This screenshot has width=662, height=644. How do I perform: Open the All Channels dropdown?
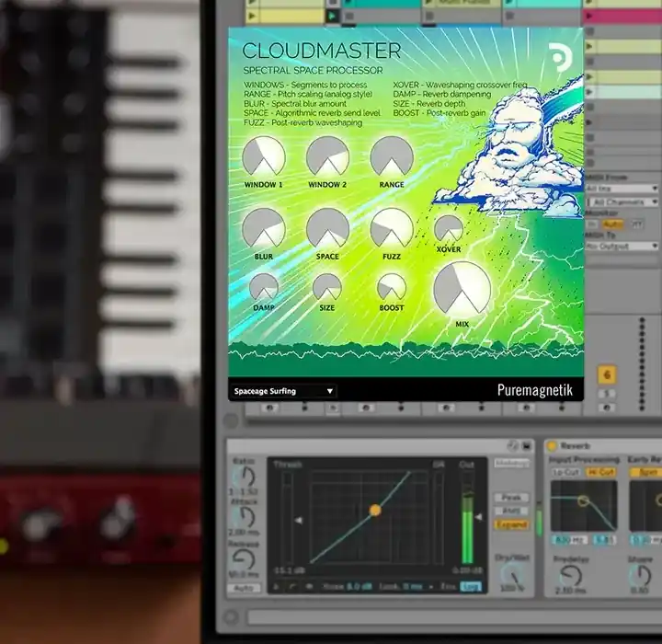(x=622, y=202)
